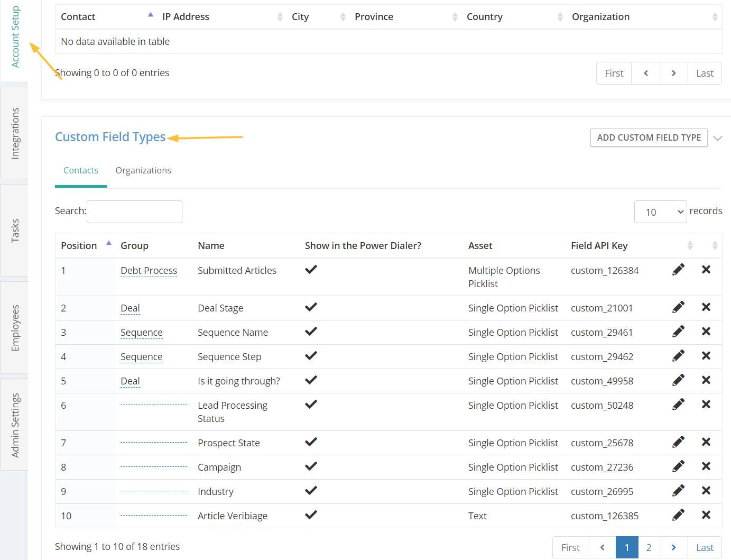The image size is (731, 560).
Task: Edit the Deal Stage field
Action: tap(678, 307)
